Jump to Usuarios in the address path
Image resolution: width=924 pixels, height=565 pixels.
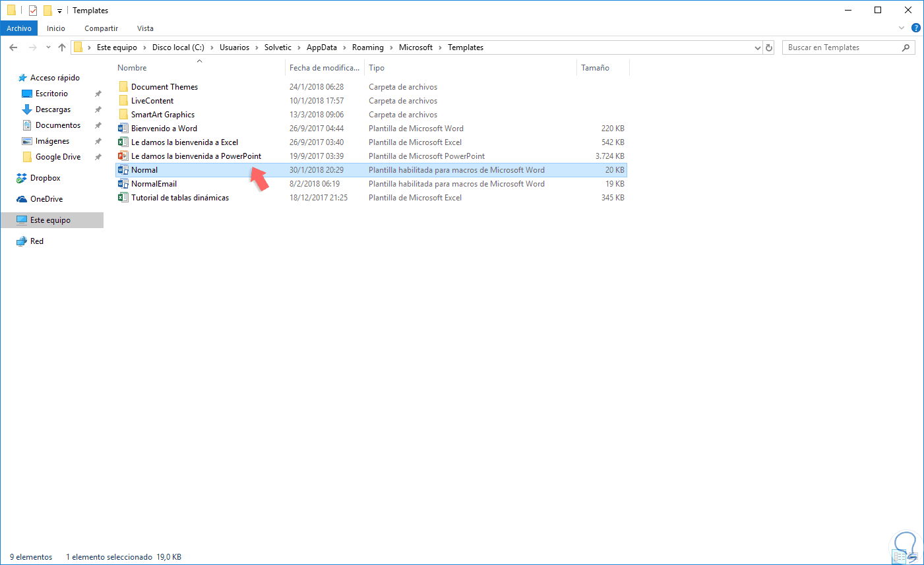(234, 47)
